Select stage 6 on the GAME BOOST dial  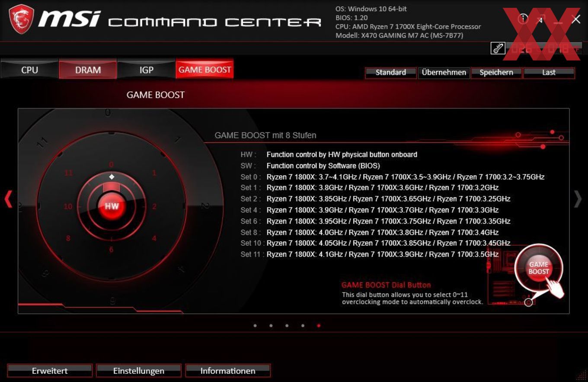coord(111,250)
